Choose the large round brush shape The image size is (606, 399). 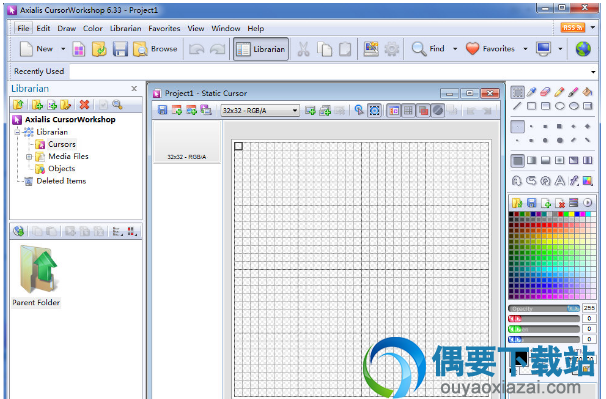pos(560,140)
